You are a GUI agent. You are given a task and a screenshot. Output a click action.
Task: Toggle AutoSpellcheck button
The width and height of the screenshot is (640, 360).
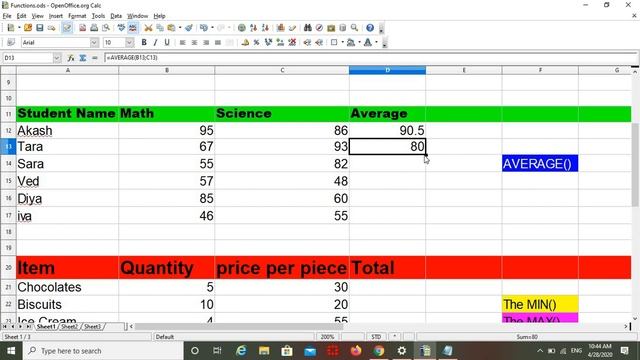(x=133, y=28)
